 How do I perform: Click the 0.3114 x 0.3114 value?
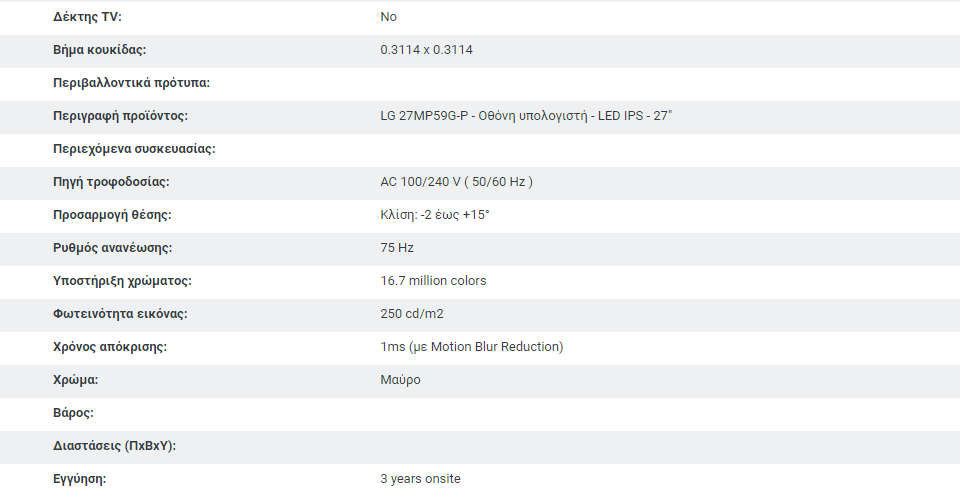pyautogui.click(x=426, y=50)
